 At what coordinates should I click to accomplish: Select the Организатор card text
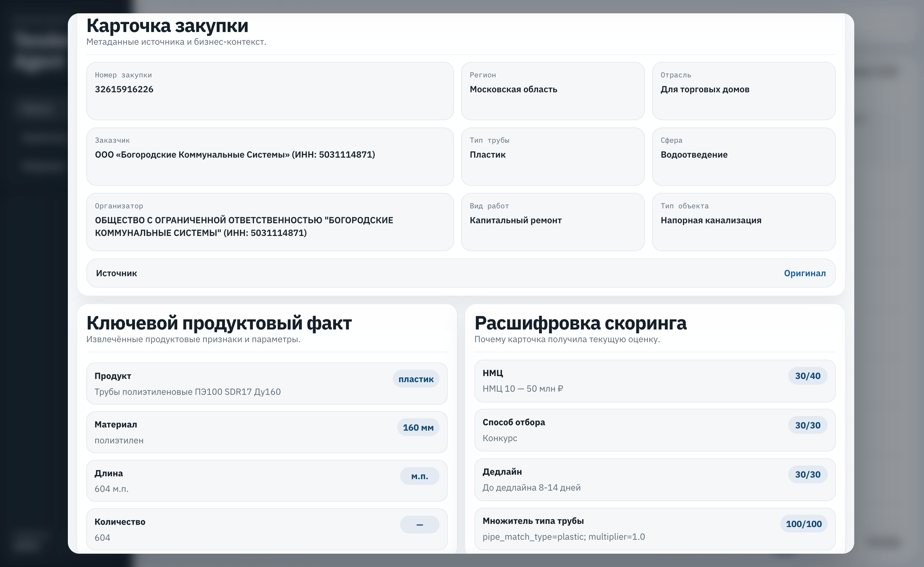pos(244,226)
